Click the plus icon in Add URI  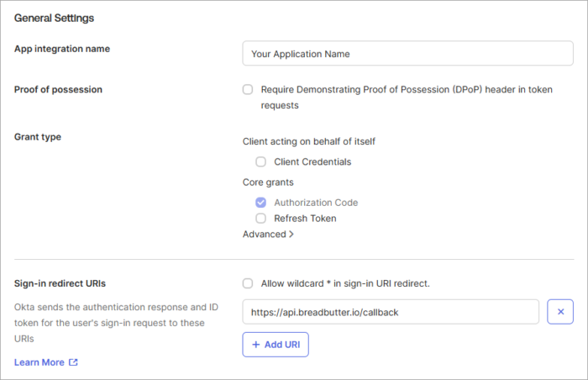tap(256, 345)
